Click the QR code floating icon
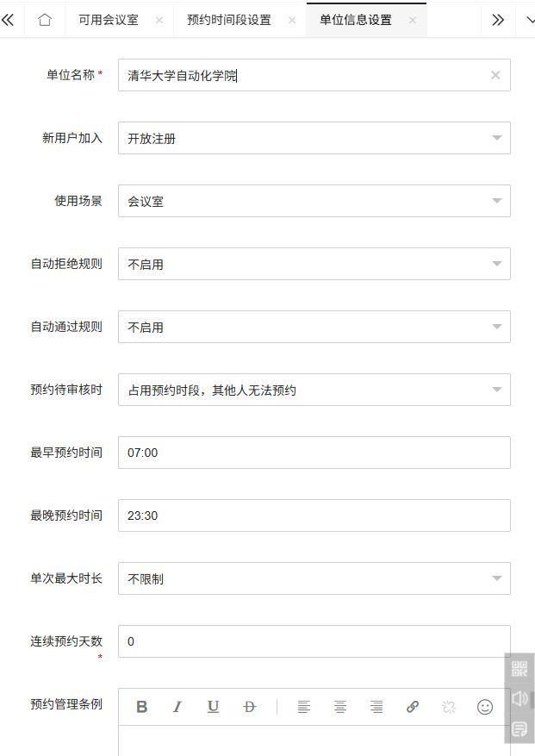 pos(519,669)
